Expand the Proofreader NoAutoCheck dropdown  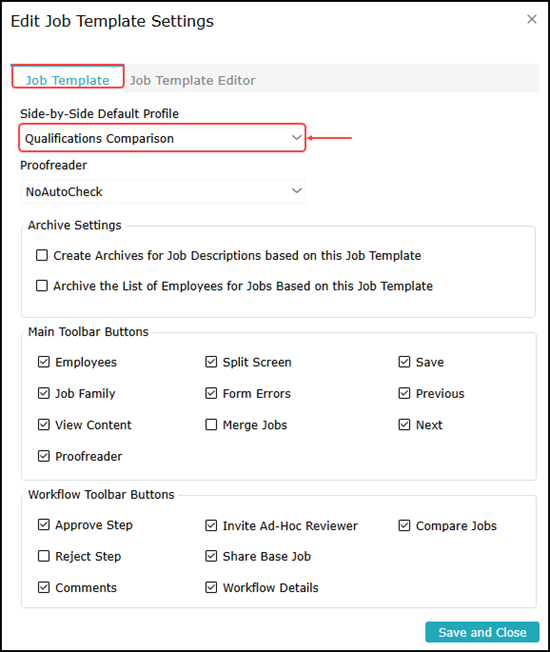click(x=163, y=191)
